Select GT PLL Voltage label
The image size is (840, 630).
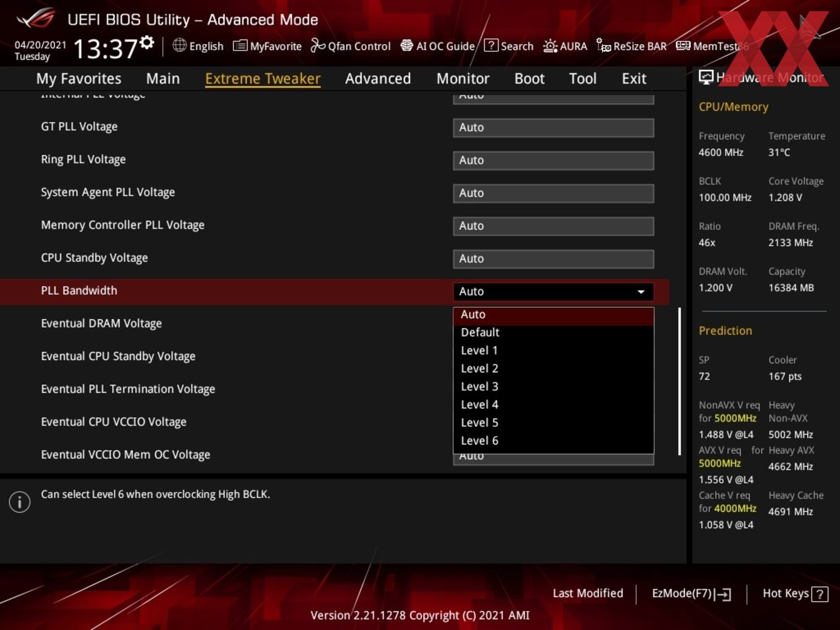(79, 127)
